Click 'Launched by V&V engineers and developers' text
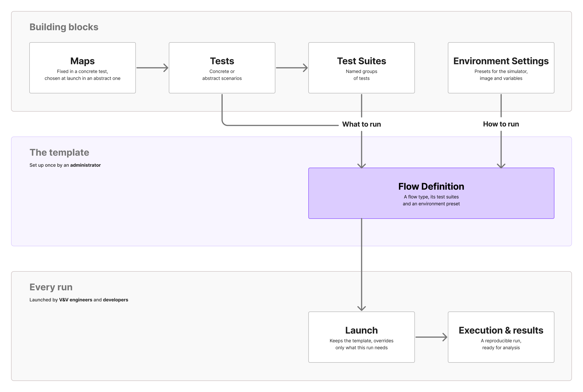 click(79, 300)
